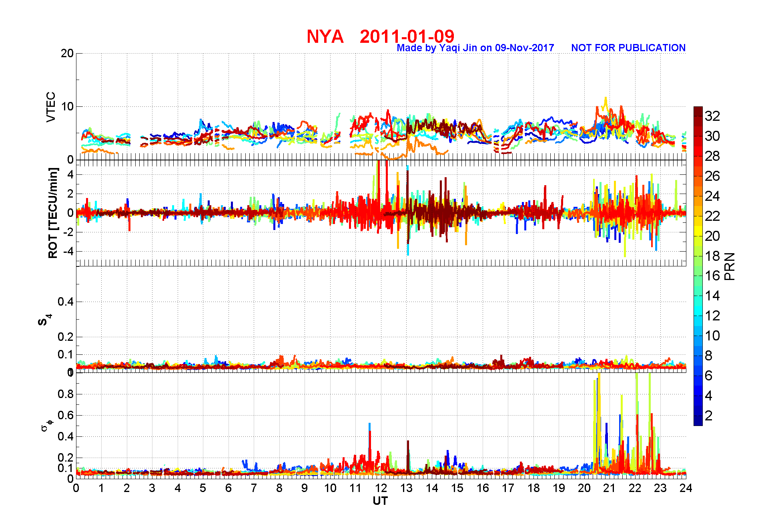Click the UT axis tick label 21

(610, 488)
